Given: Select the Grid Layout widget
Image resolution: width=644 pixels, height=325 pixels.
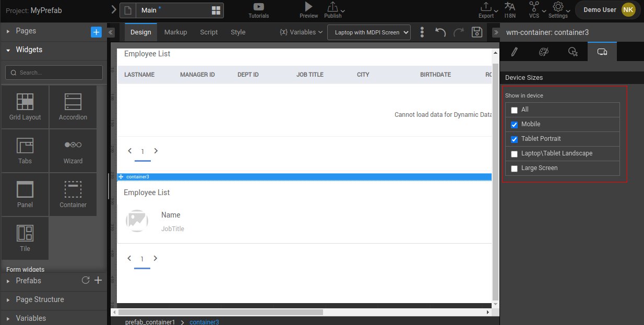Looking at the screenshot, I should [x=25, y=107].
